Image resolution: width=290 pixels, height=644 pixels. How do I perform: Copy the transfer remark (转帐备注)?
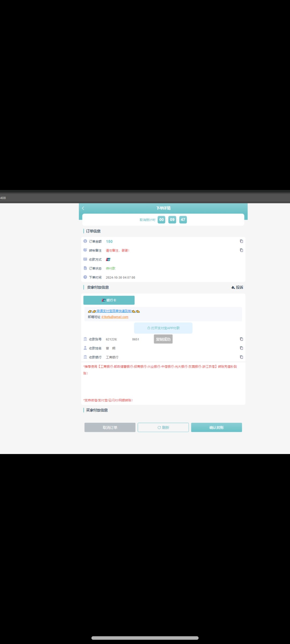[x=241, y=250]
